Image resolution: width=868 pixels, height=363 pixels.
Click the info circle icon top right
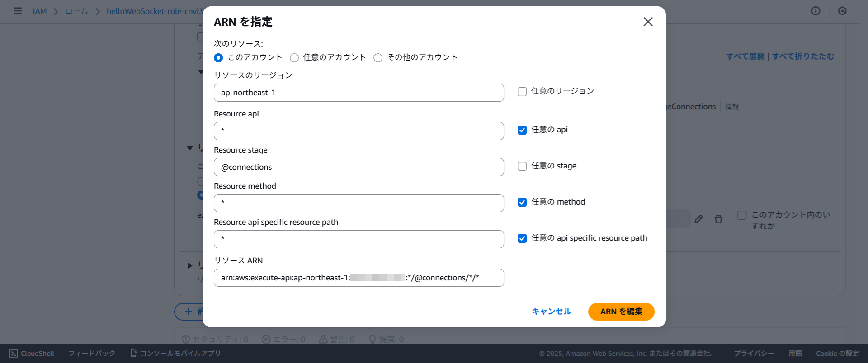816,11
